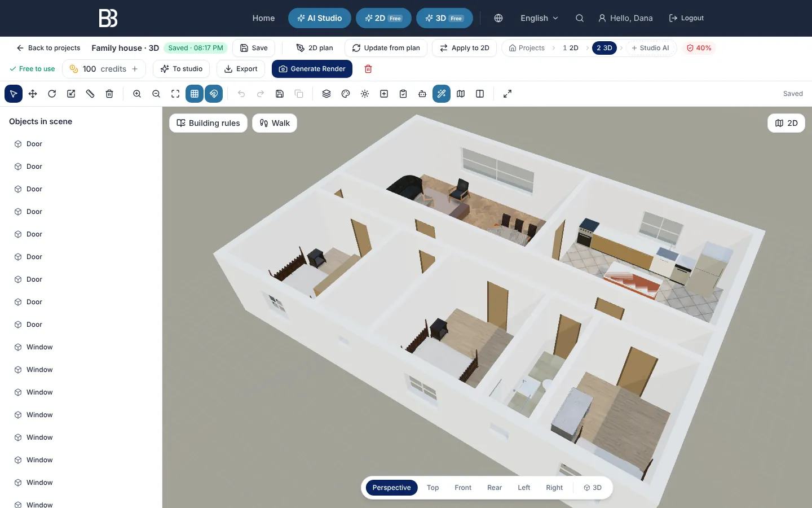Start Walk mode

point(275,123)
